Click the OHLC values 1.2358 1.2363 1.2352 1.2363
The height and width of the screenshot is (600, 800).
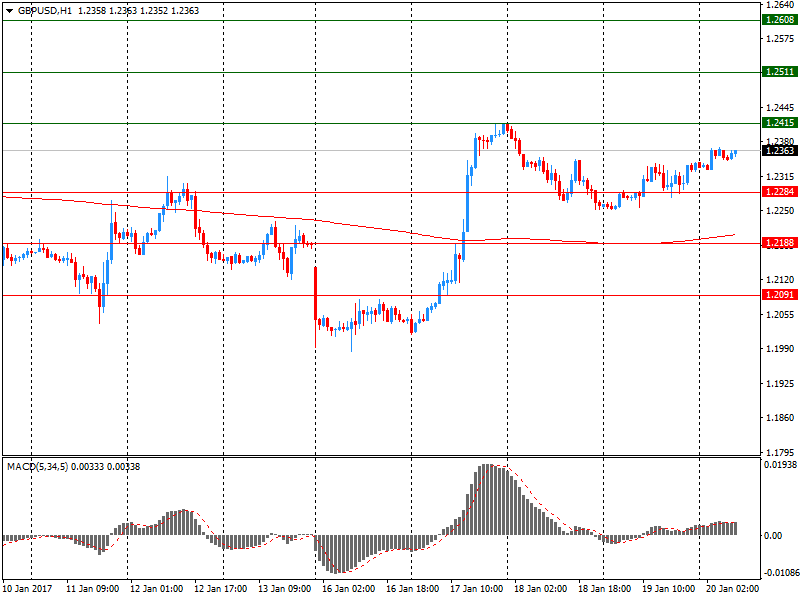[138, 11]
